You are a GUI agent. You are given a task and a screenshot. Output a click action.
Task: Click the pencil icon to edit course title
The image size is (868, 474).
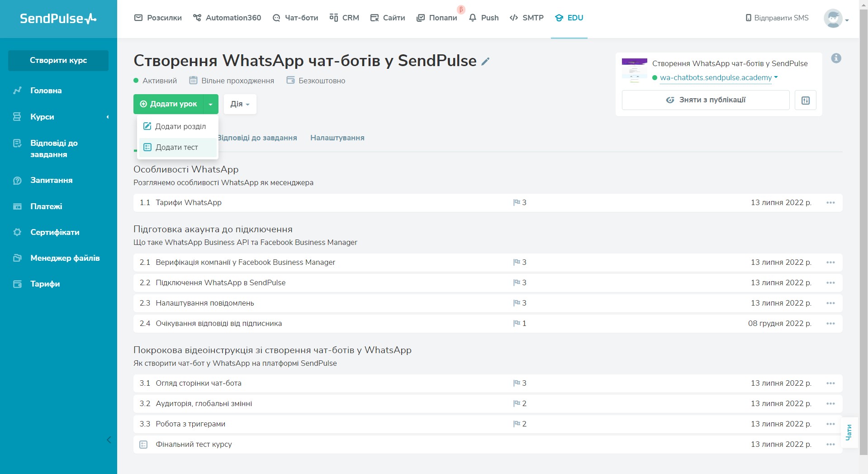pos(485,62)
